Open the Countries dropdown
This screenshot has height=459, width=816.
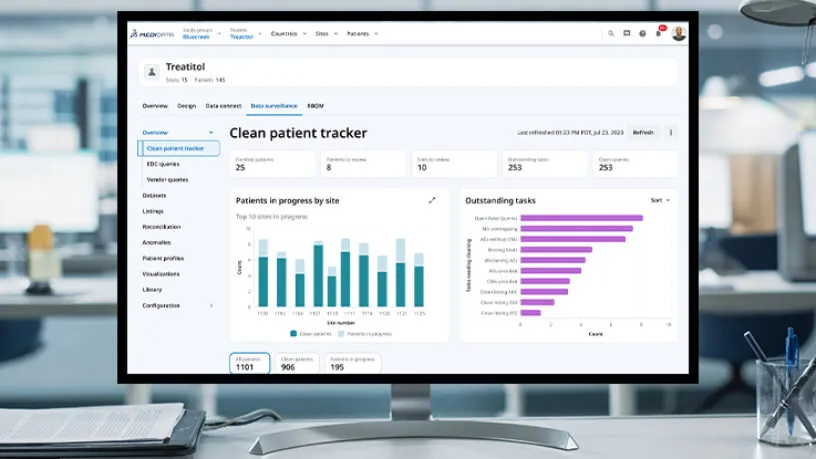coord(288,34)
